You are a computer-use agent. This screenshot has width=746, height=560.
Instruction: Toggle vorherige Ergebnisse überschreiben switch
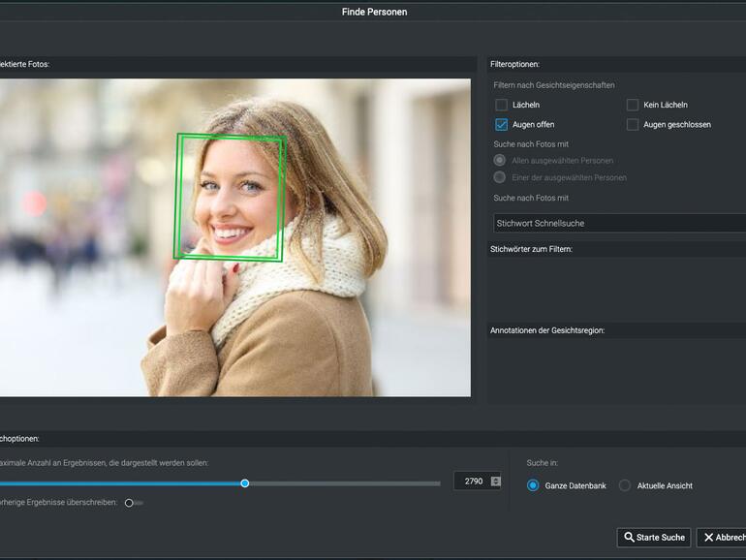click(133, 503)
